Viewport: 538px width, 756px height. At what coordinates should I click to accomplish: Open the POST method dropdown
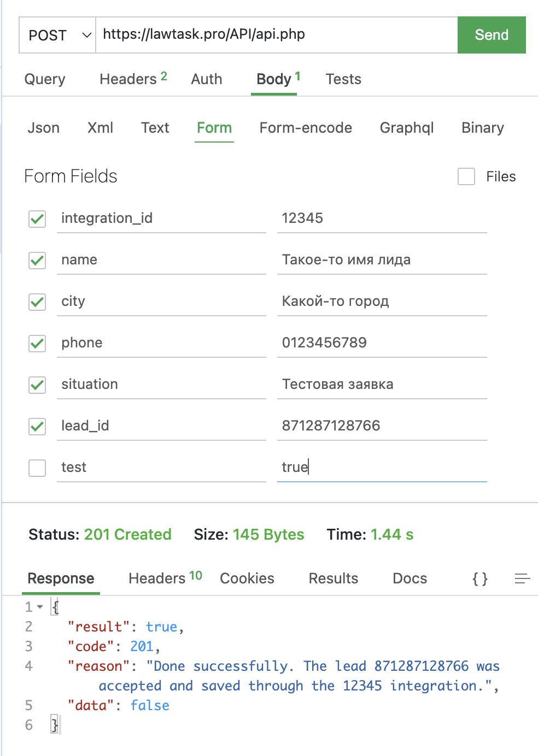pyautogui.click(x=57, y=35)
